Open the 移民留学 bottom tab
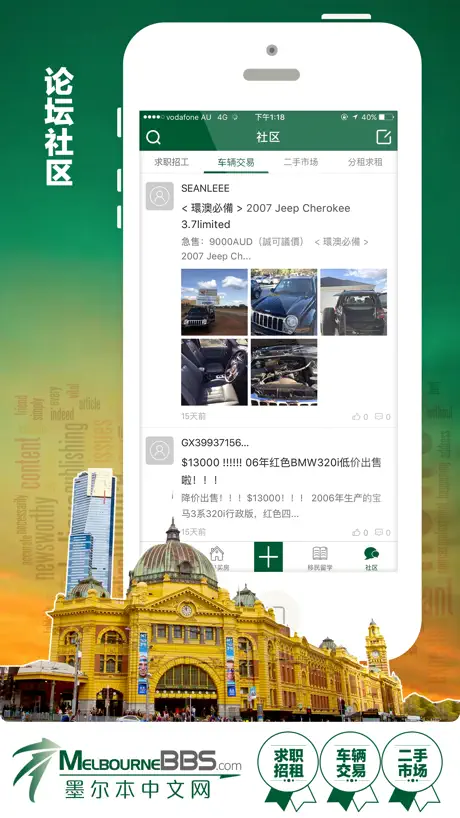460x818 pixels. point(320,558)
